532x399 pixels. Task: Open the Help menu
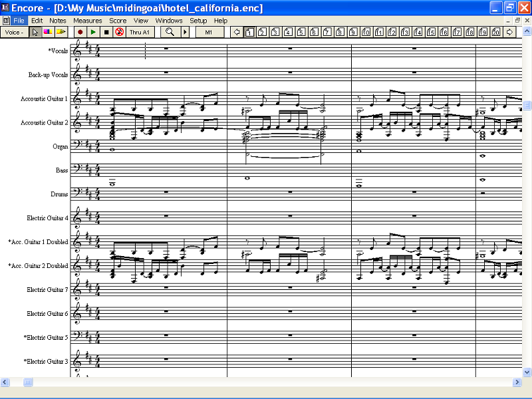(221, 21)
